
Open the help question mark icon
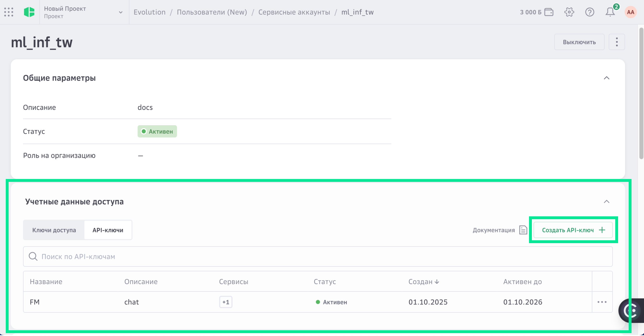pos(590,12)
